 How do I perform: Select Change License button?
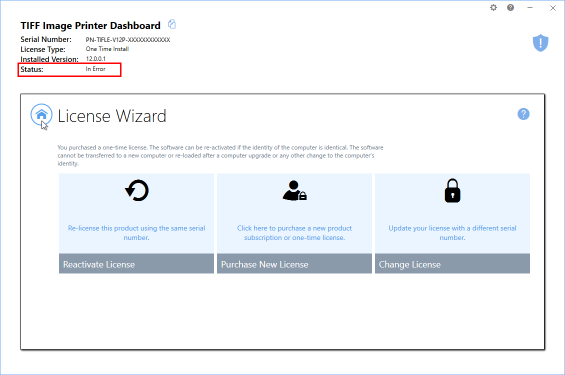(452, 264)
